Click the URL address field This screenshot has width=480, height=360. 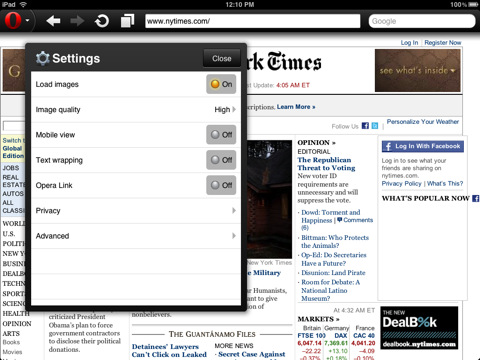click(253, 21)
